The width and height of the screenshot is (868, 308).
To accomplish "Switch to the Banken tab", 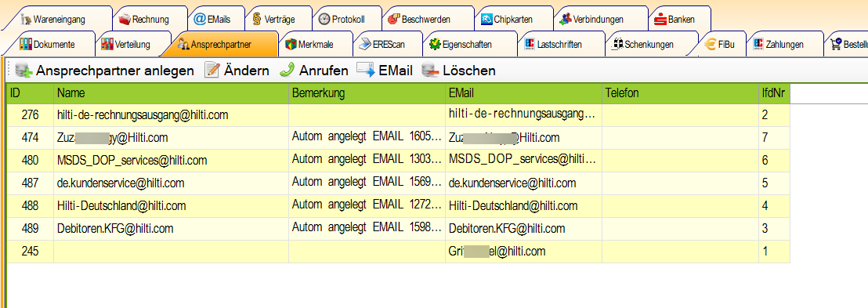I will 680,19.
